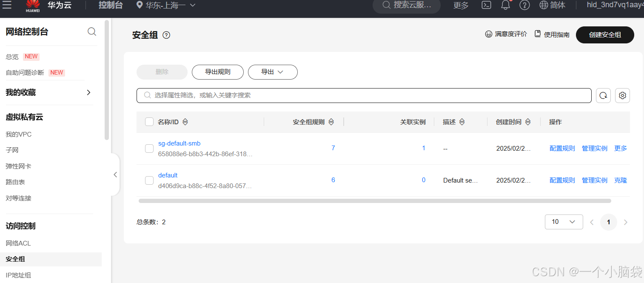
Task: Focus the attribute filter search field
Action: click(364, 95)
